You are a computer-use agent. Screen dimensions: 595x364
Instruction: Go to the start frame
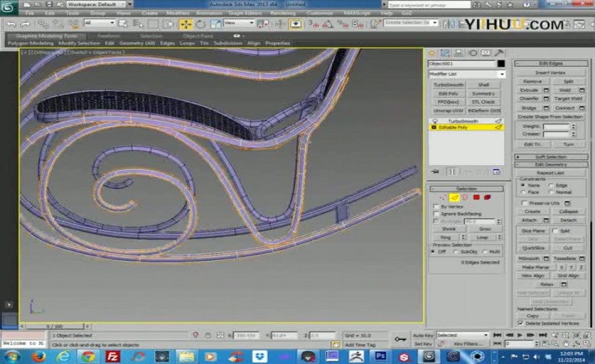click(x=497, y=335)
